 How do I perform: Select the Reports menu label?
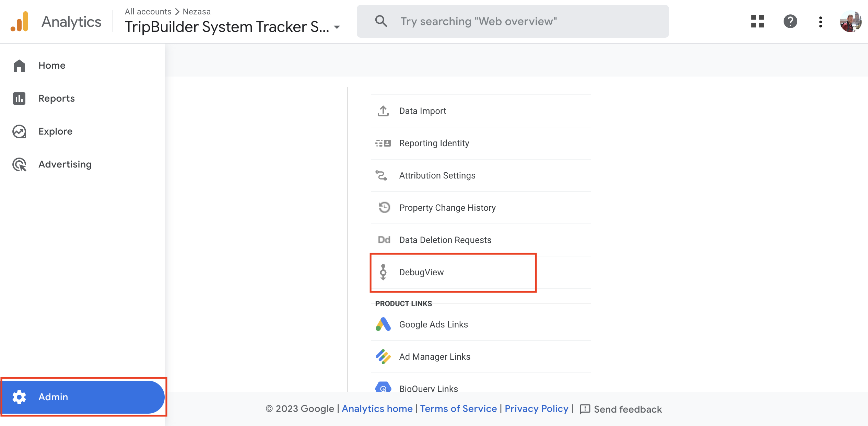point(57,99)
